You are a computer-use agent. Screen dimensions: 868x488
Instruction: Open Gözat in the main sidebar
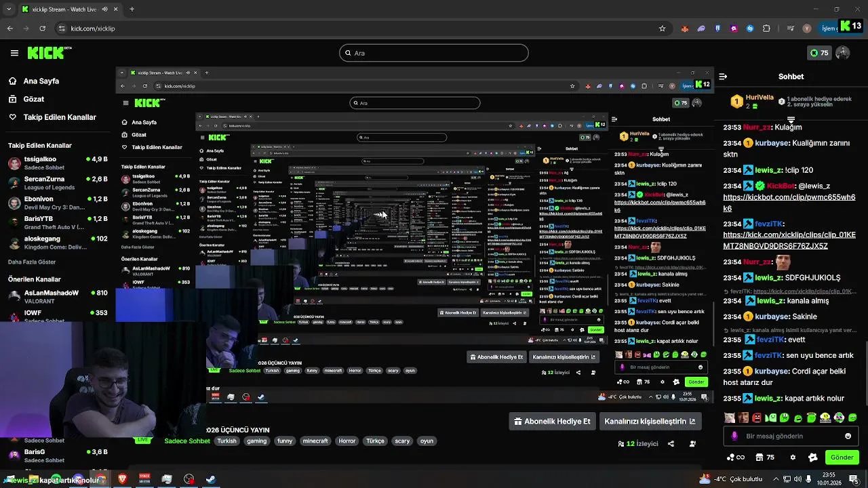[26, 99]
